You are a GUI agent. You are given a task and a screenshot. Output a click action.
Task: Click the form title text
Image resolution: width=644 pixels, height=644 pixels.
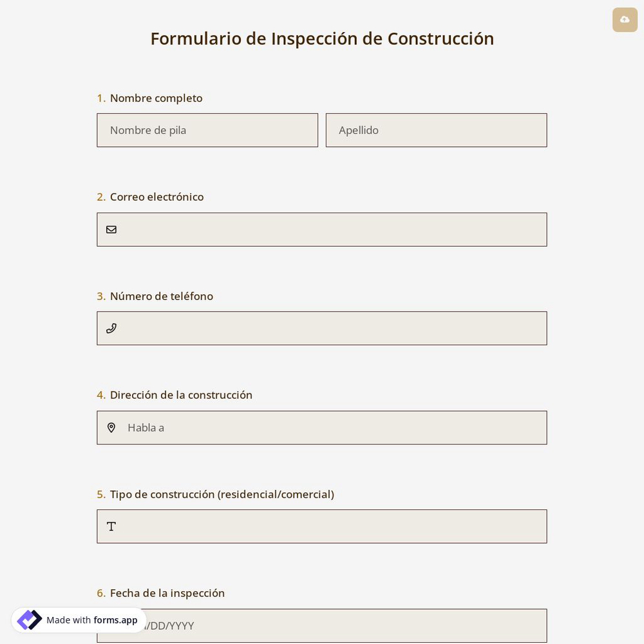pos(322,38)
